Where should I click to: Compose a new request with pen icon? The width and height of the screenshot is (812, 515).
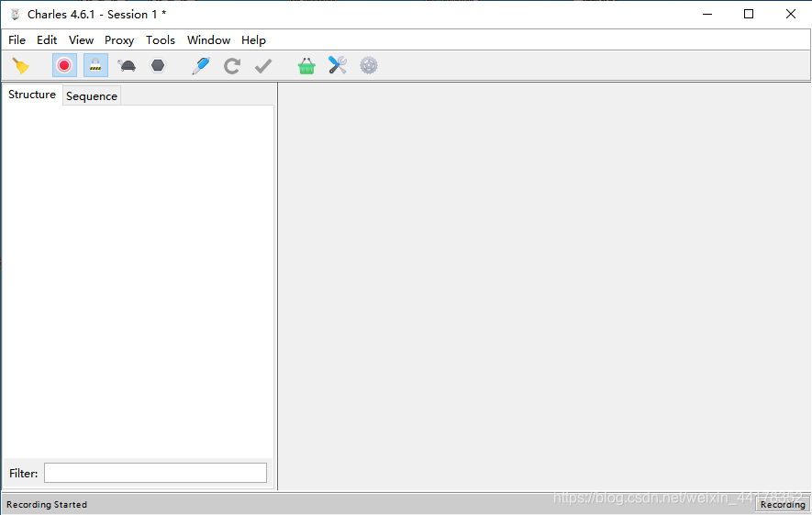coord(201,66)
